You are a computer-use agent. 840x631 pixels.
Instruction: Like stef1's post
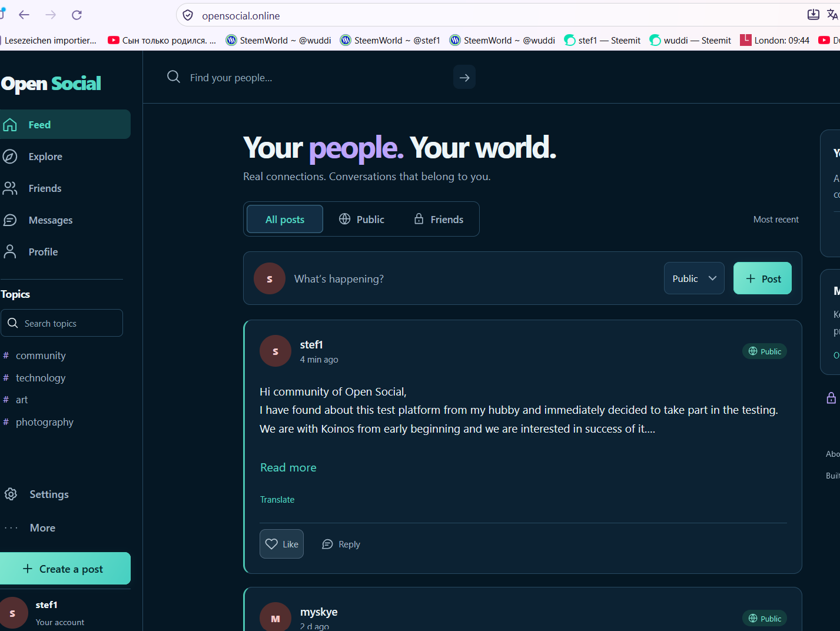(x=282, y=544)
